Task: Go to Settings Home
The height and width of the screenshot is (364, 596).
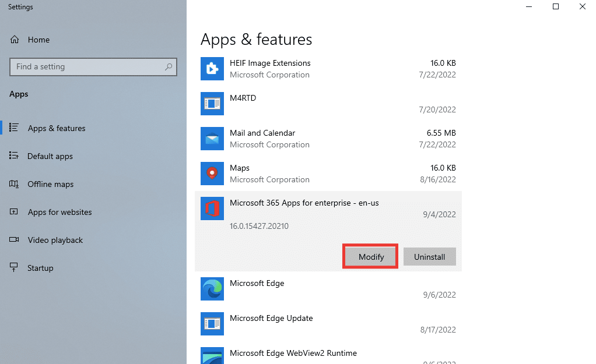Action: click(x=38, y=40)
